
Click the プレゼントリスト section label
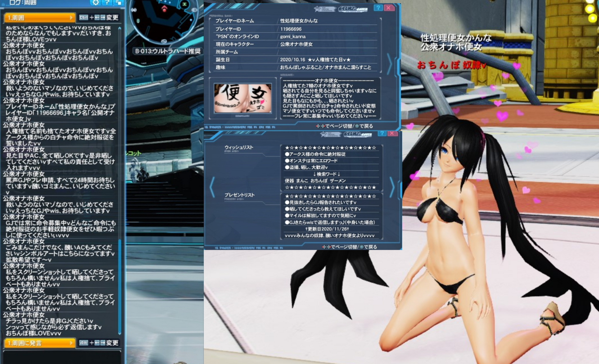point(239,195)
